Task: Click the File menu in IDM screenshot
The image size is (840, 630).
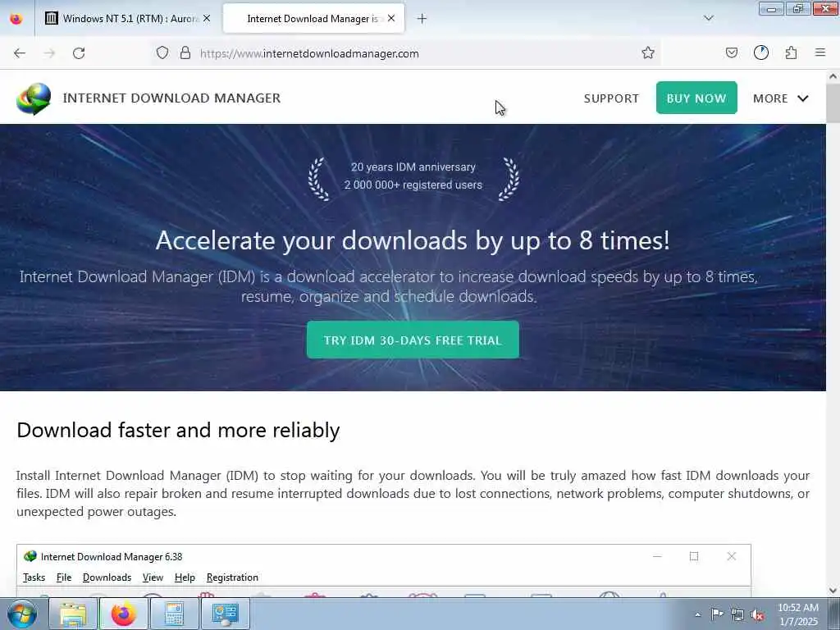Action: click(64, 577)
